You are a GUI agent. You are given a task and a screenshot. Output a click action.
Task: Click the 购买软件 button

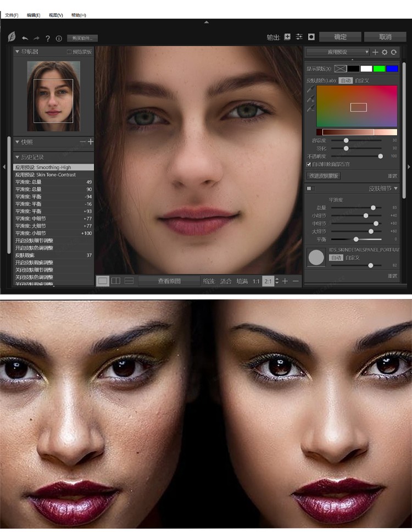click(82, 38)
